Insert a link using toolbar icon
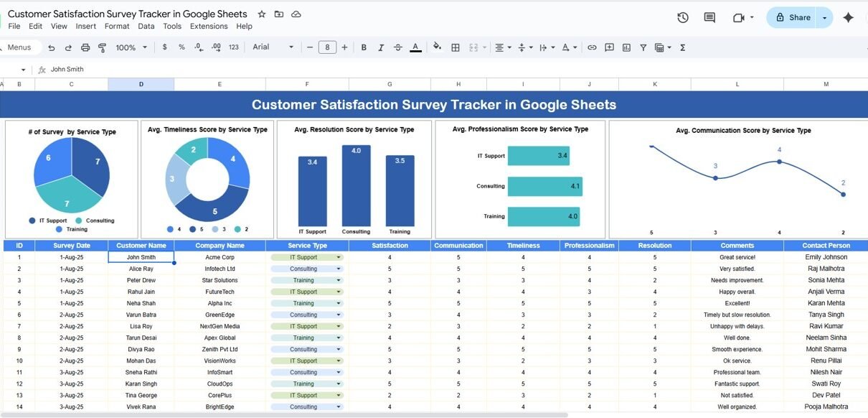 592,47
